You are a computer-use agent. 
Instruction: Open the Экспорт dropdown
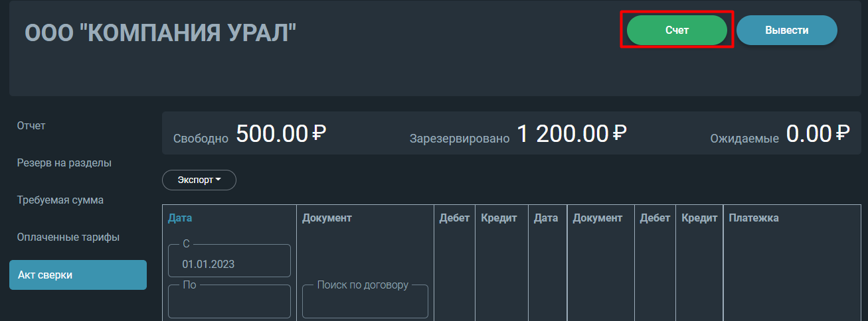coord(199,180)
